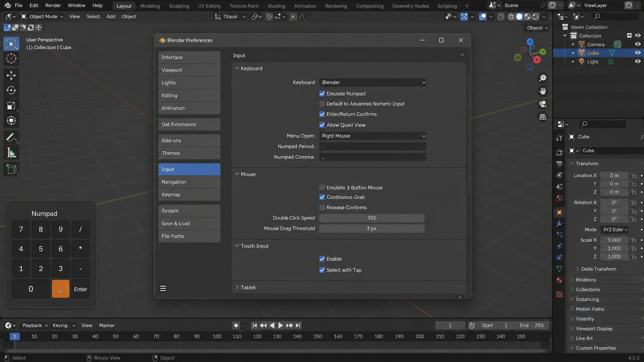
Task: Activate the Move tool
Action: tap(11, 75)
